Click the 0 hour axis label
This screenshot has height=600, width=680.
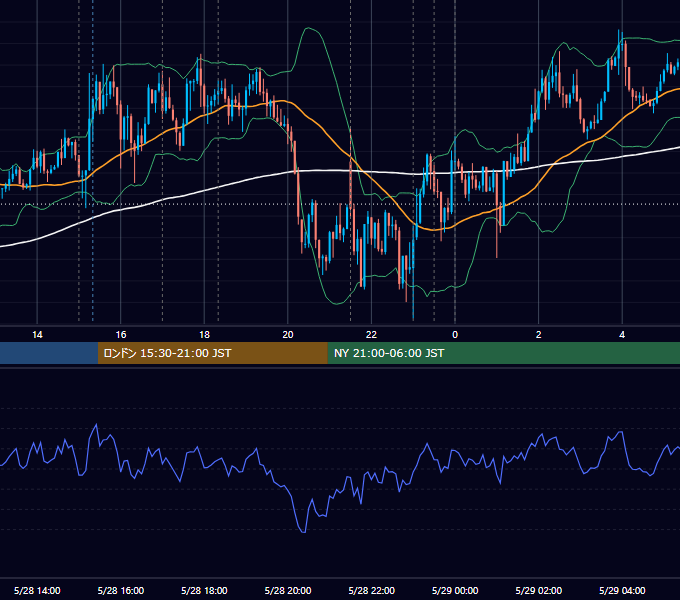455,335
